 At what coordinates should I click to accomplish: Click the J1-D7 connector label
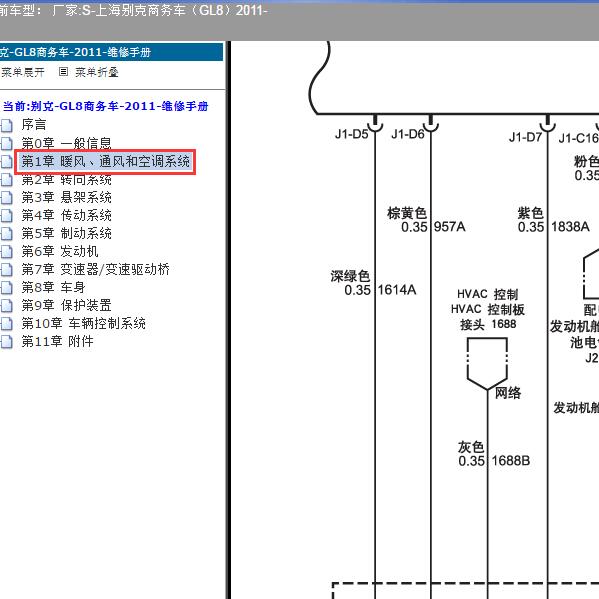point(525,137)
